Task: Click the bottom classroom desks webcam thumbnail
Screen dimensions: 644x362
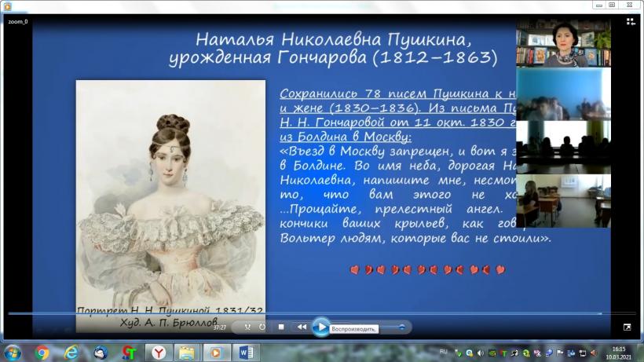Action: (564, 201)
